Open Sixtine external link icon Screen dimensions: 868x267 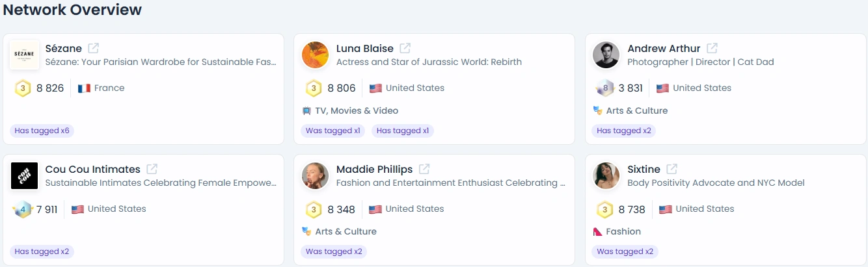(672, 169)
